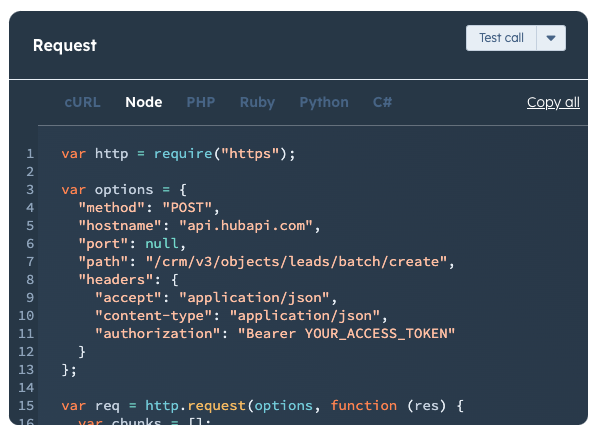Switch to the PHP tab

(201, 102)
